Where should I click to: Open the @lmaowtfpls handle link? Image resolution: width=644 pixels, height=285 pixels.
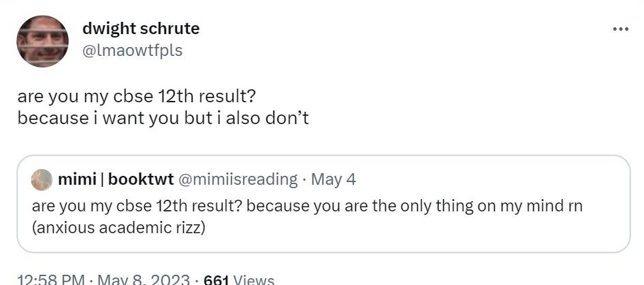click(132, 50)
